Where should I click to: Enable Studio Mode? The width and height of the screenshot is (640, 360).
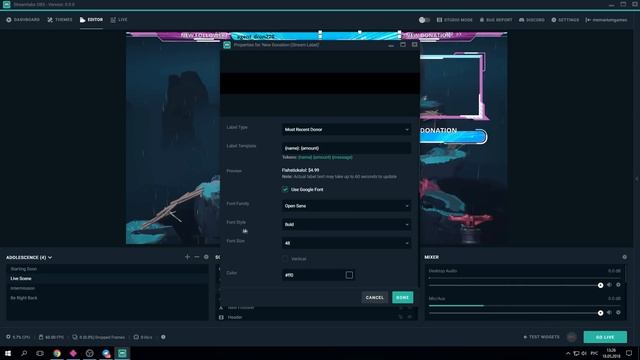click(455, 20)
